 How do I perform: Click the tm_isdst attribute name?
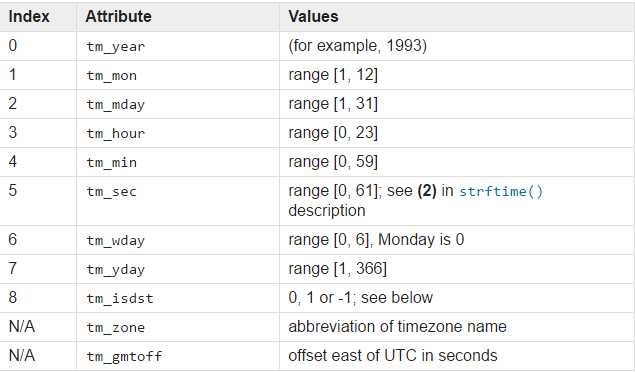tap(120, 299)
